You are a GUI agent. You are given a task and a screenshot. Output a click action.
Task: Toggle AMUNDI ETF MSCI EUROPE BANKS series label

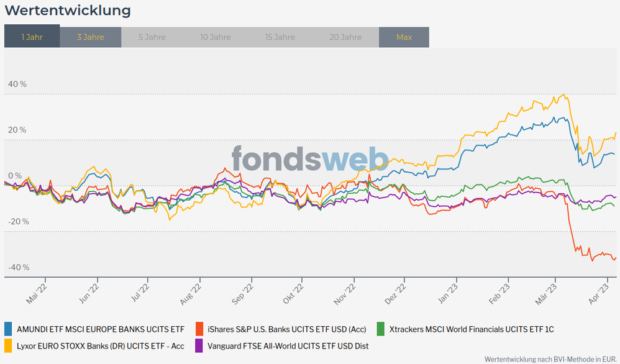point(101,329)
